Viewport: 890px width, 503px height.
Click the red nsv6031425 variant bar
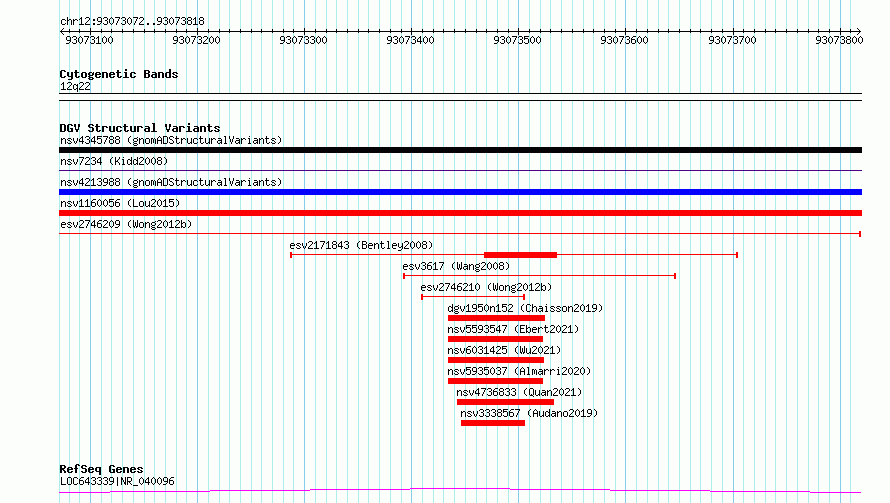tap(496, 360)
